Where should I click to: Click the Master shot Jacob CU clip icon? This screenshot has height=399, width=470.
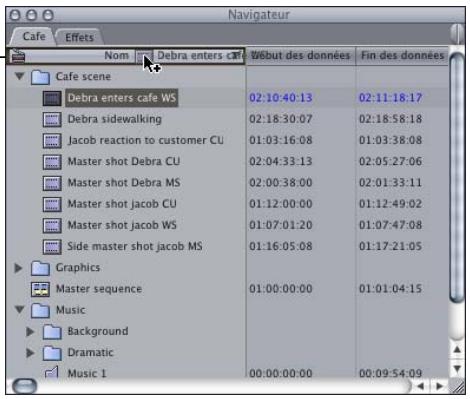pyautogui.click(x=52, y=204)
